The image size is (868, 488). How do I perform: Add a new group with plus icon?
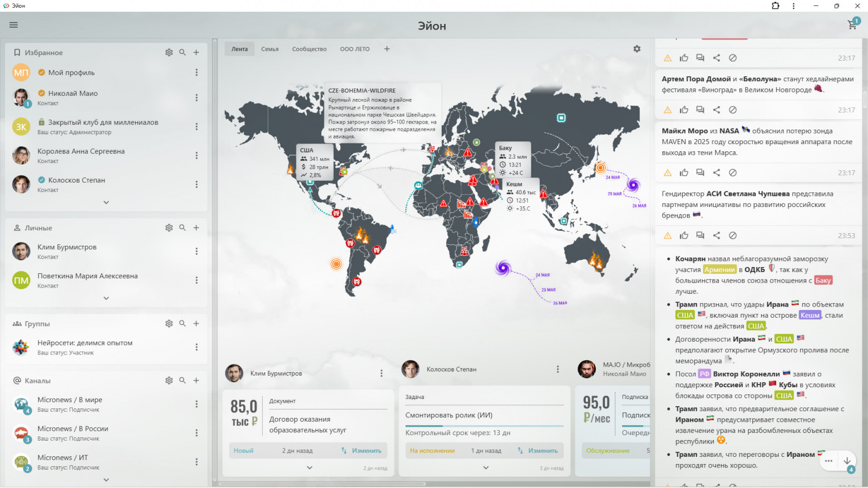(x=196, y=323)
